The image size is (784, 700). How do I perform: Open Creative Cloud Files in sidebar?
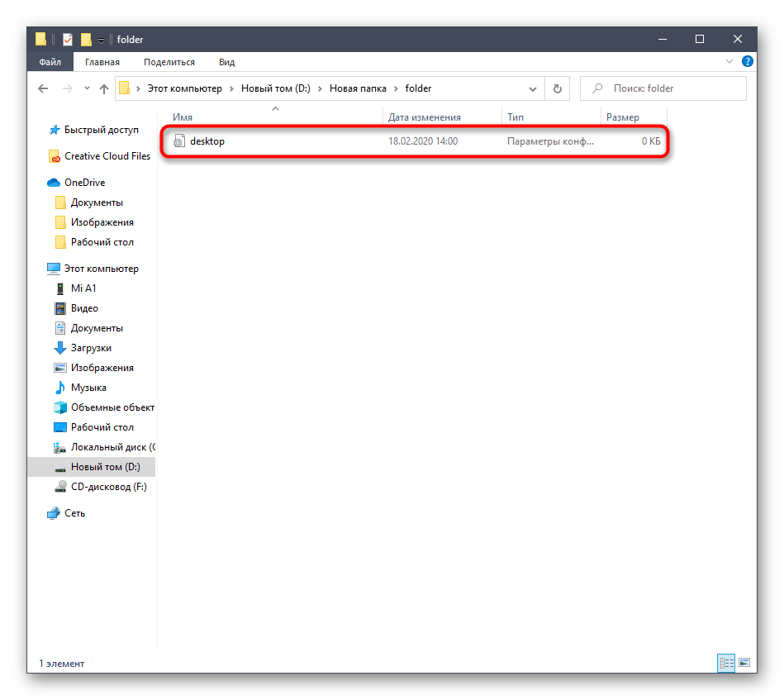pos(107,156)
